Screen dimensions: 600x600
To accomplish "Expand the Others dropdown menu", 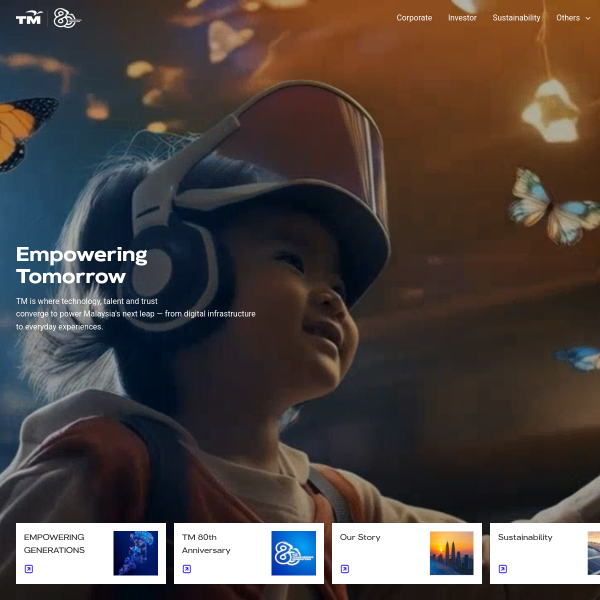I will [573, 18].
